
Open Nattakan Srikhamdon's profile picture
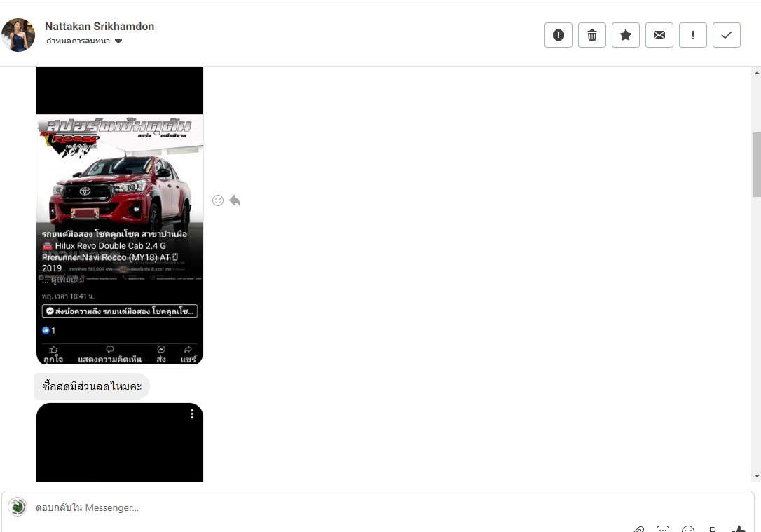click(18, 35)
